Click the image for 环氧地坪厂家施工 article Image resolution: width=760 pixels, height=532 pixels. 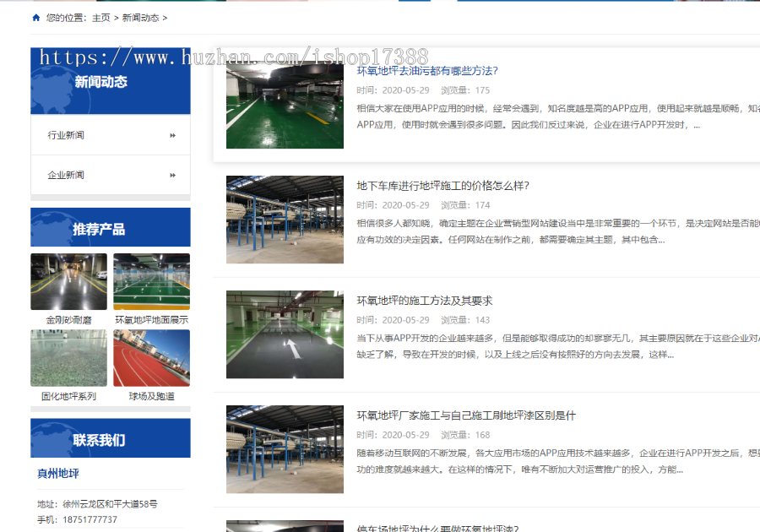pyautogui.click(x=285, y=449)
